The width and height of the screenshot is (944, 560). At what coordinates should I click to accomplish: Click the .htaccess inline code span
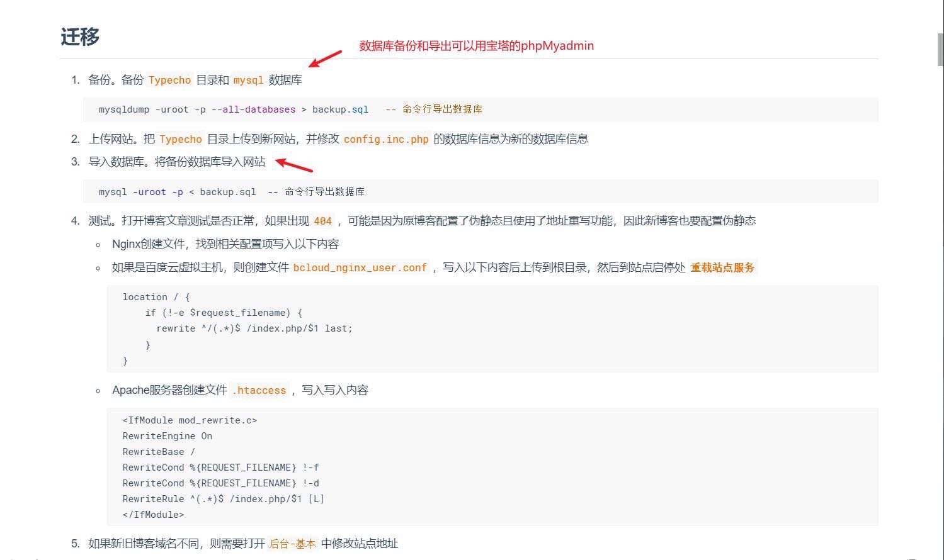tap(259, 390)
